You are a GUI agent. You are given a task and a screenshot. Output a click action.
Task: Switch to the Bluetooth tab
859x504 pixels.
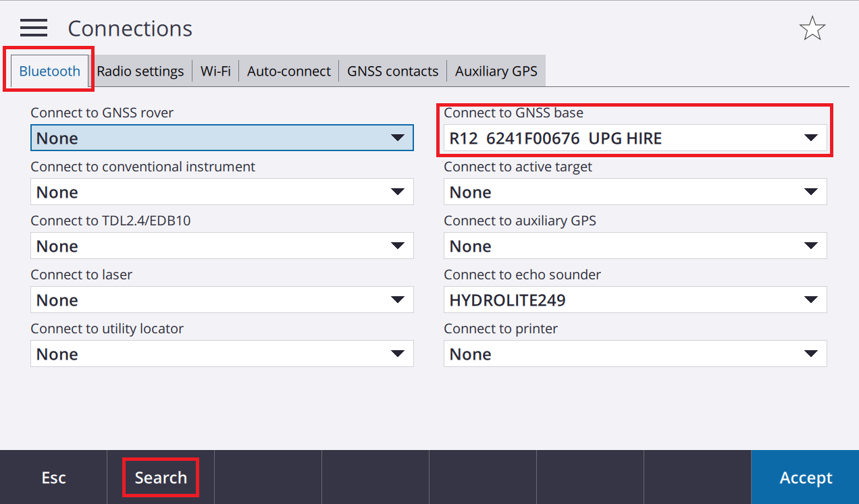click(x=49, y=71)
